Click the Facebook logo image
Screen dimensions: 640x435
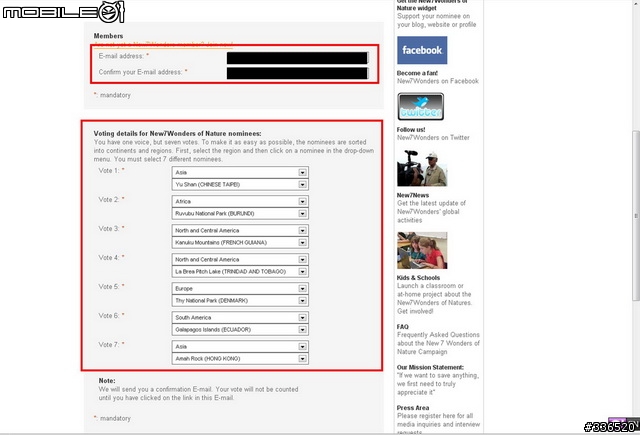[x=422, y=50]
